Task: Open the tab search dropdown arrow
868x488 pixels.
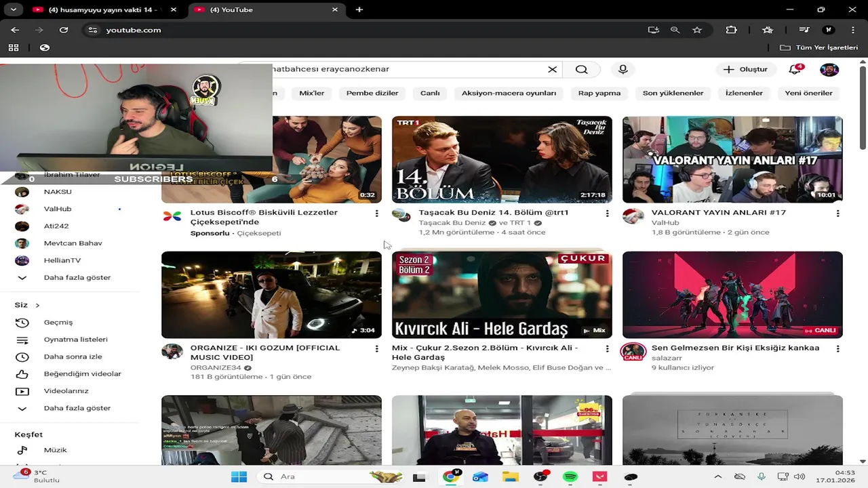Action: [x=13, y=9]
